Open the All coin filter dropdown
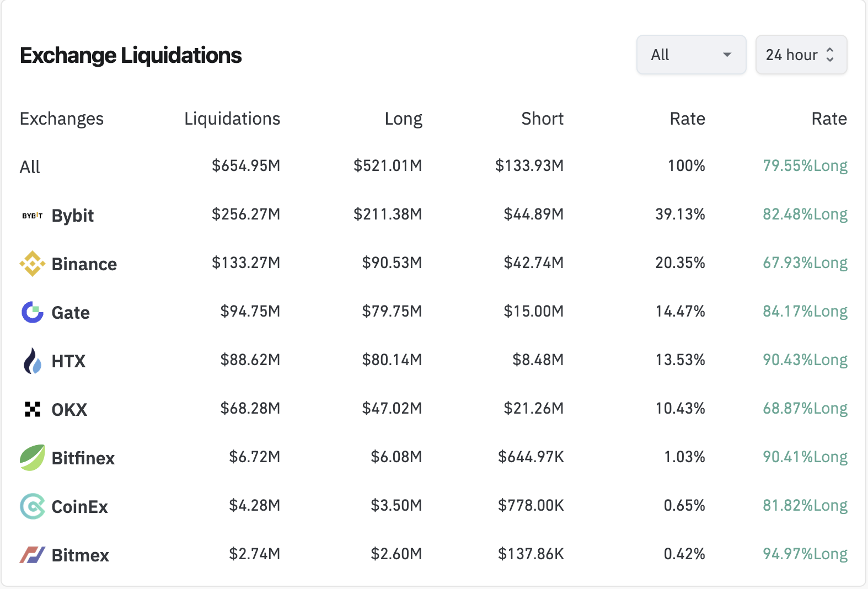The width and height of the screenshot is (868, 589). 691,55
